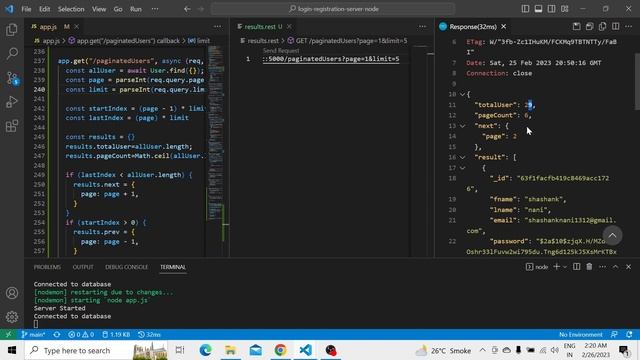The width and height of the screenshot is (640, 360).
Task: Save the response with the save icon
Action: coord(576,27)
